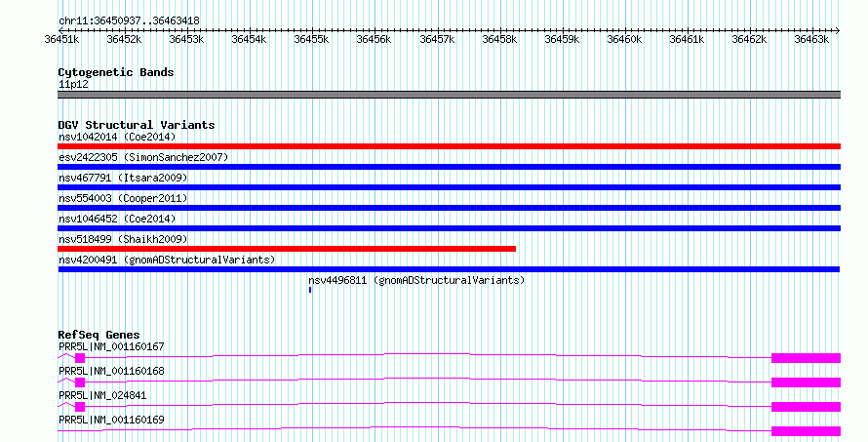Click the 36454k ruler tick label

(250, 39)
